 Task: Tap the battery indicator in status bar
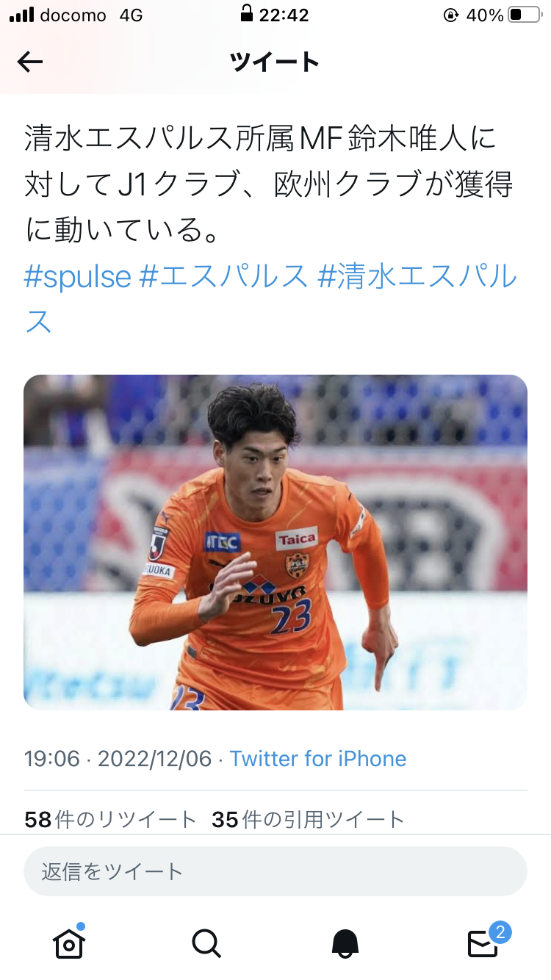coord(524,15)
